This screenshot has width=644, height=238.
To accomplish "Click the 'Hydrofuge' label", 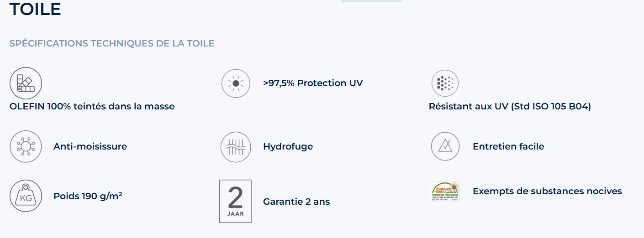I will point(288,146).
